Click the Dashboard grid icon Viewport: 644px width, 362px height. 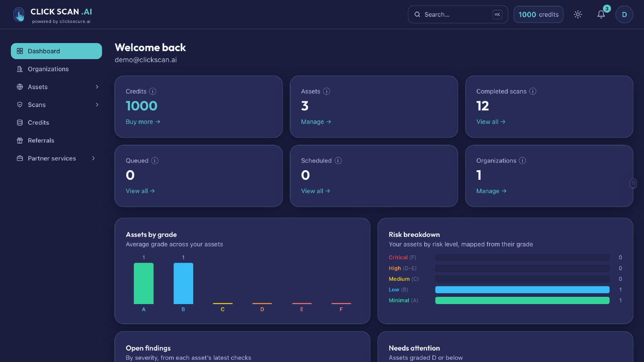20,51
